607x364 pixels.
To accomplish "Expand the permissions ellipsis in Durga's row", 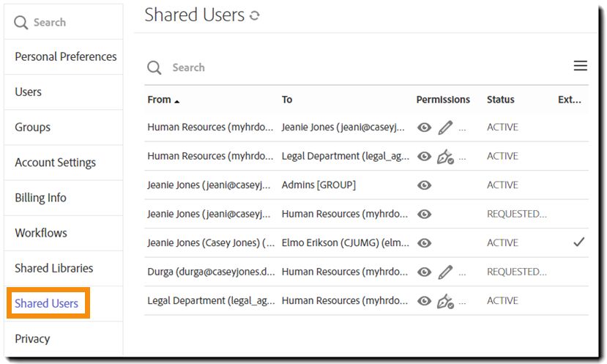I will coord(462,272).
